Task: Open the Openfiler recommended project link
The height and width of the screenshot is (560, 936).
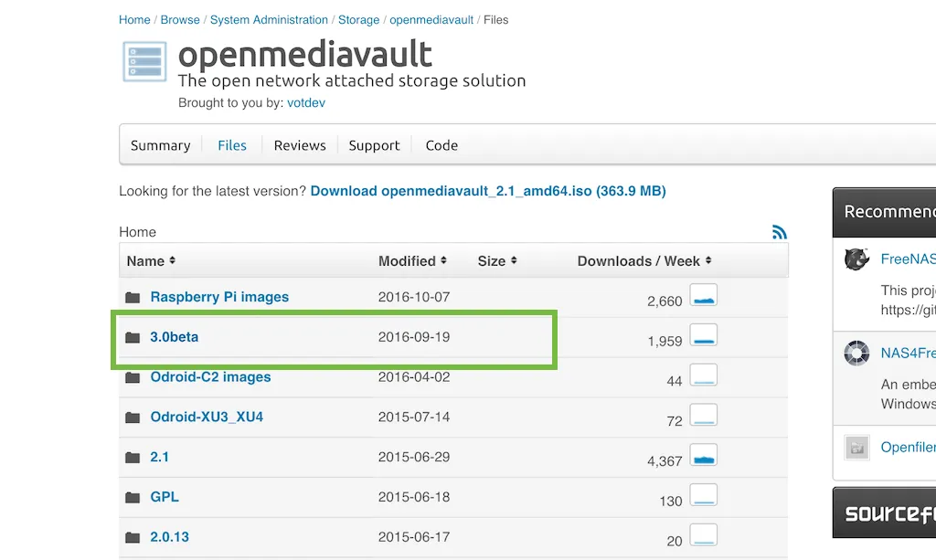Action: [x=908, y=448]
